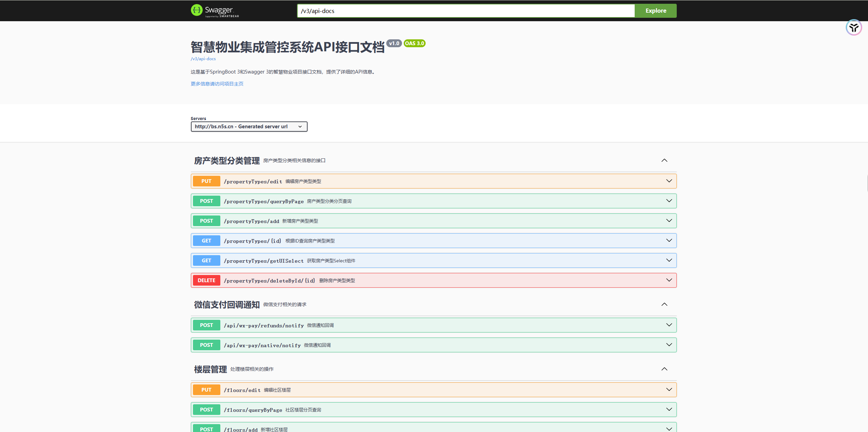Expand POST /api/wx-pay/refunds/notify operation
This screenshot has height=432, width=868.
263,325
